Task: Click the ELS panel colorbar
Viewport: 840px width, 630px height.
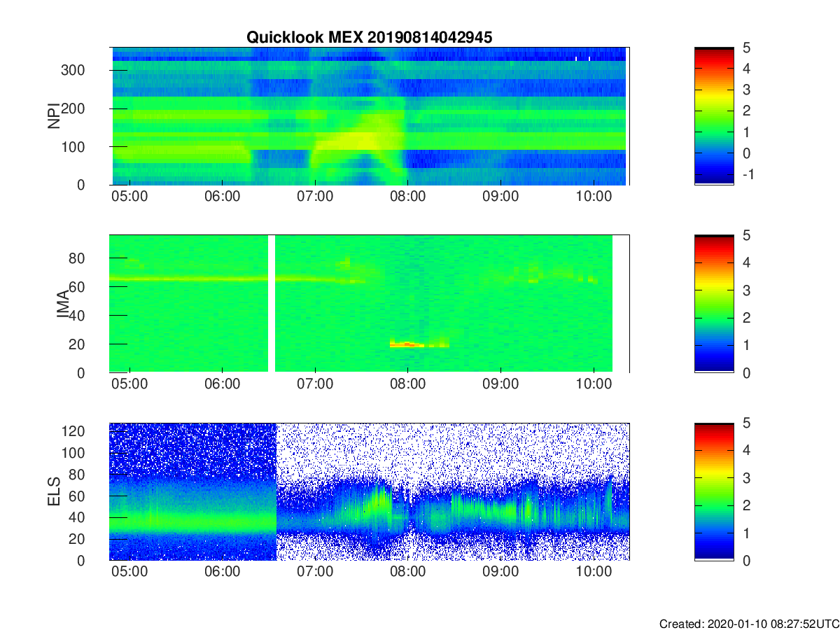Action: point(714,491)
